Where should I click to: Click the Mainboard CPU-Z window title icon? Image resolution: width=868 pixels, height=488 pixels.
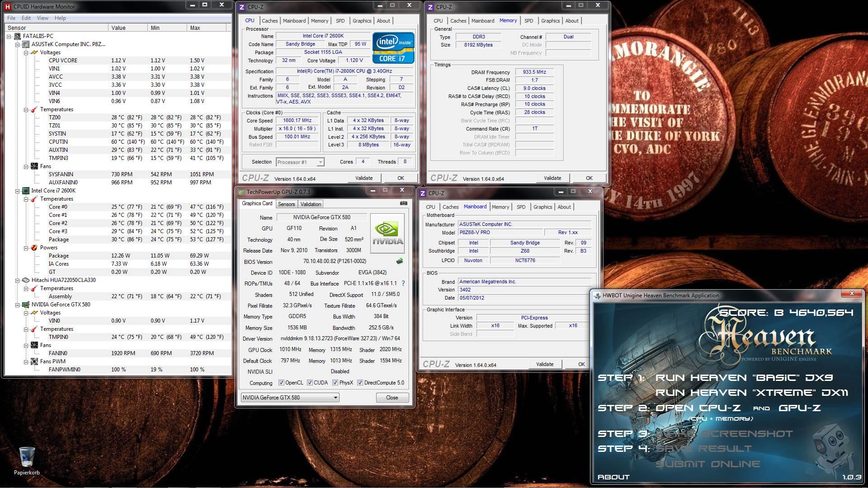coord(423,193)
